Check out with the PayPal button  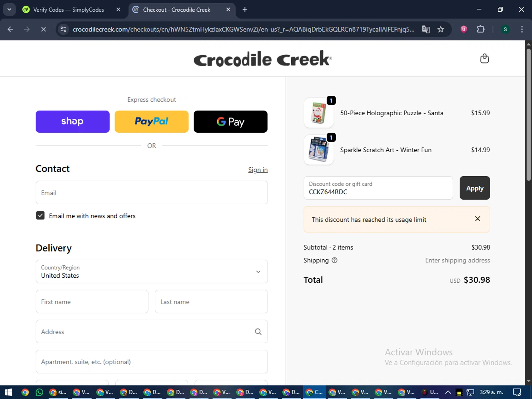[151, 122]
